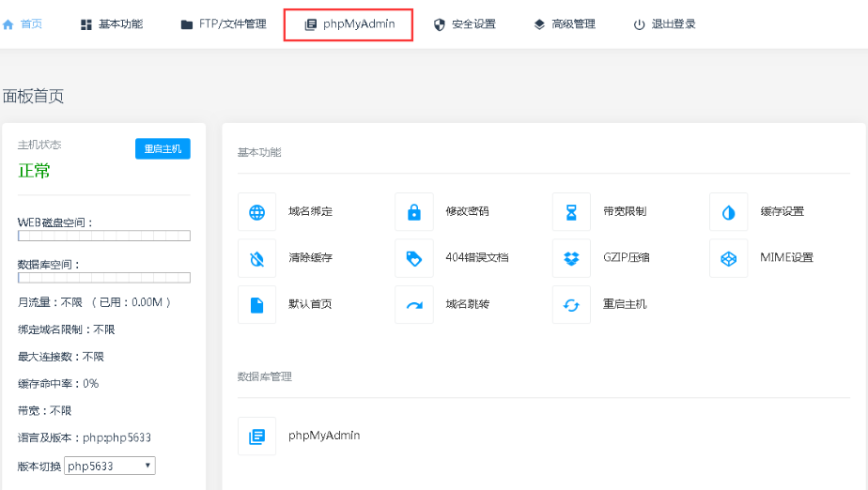Image resolution: width=868 pixels, height=490 pixels.
Task: Click the 数据库管理 section heading
Action: click(x=265, y=376)
